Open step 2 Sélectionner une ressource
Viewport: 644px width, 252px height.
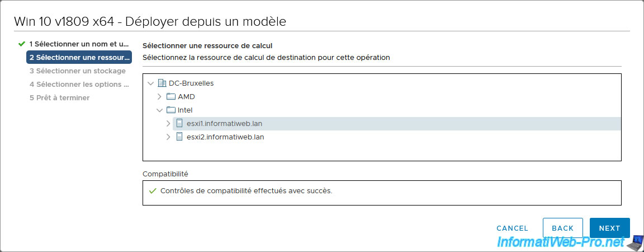79,57
